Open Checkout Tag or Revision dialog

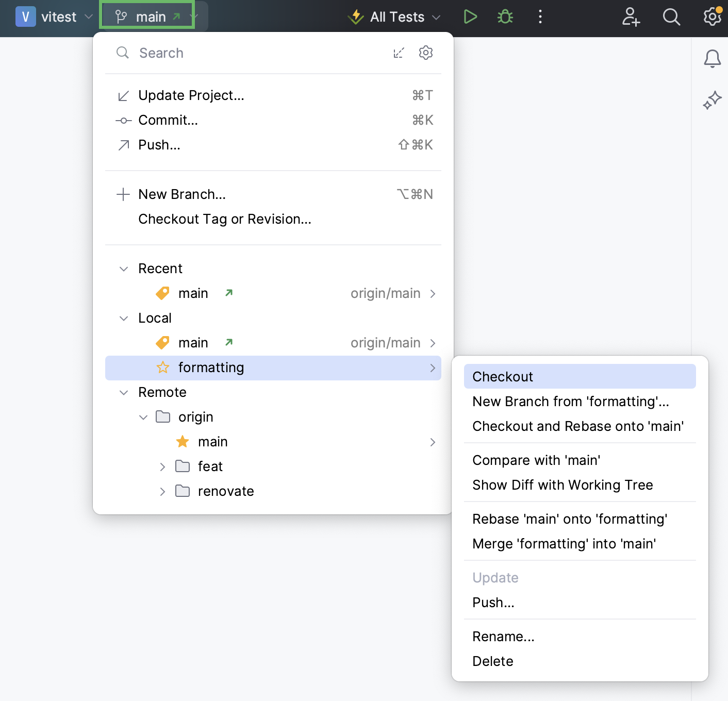[224, 219]
